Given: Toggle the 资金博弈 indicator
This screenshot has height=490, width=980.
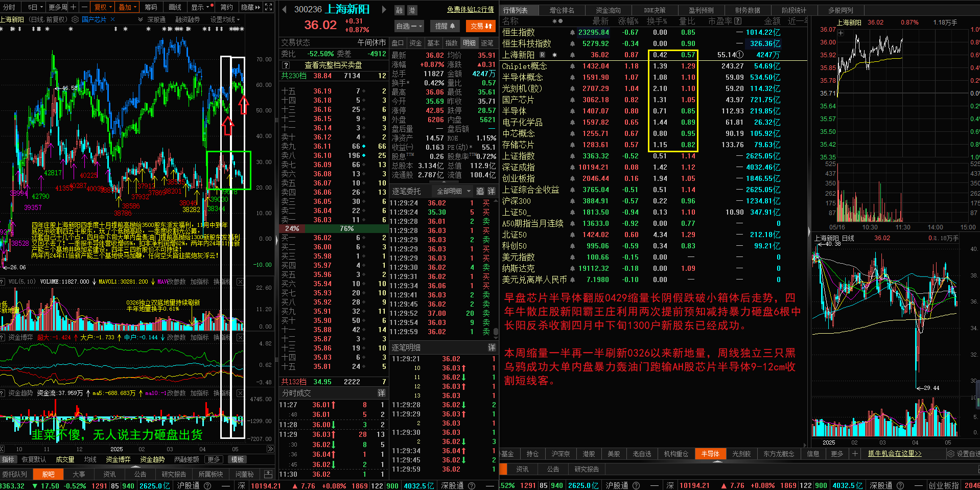Looking at the screenshot, I should [x=118, y=459].
